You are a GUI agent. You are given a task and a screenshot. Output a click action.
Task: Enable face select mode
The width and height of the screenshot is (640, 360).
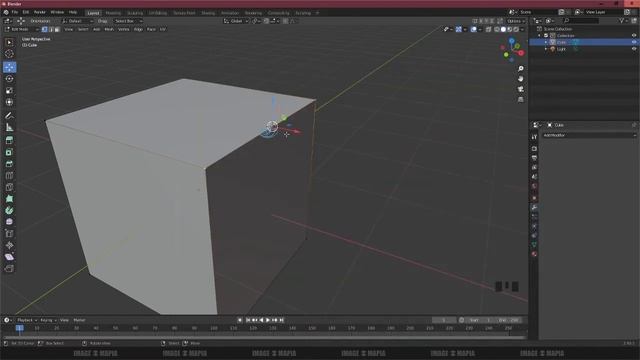(57, 29)
